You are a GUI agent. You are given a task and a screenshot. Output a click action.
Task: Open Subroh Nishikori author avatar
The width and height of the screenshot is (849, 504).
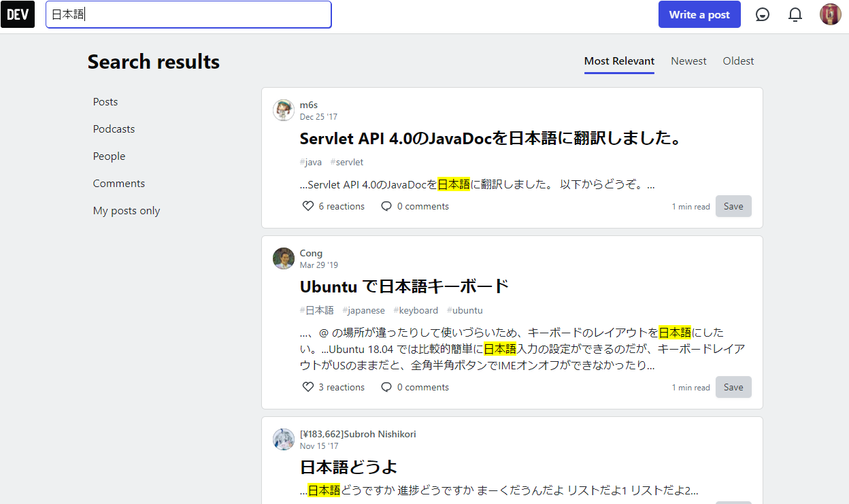284,439
